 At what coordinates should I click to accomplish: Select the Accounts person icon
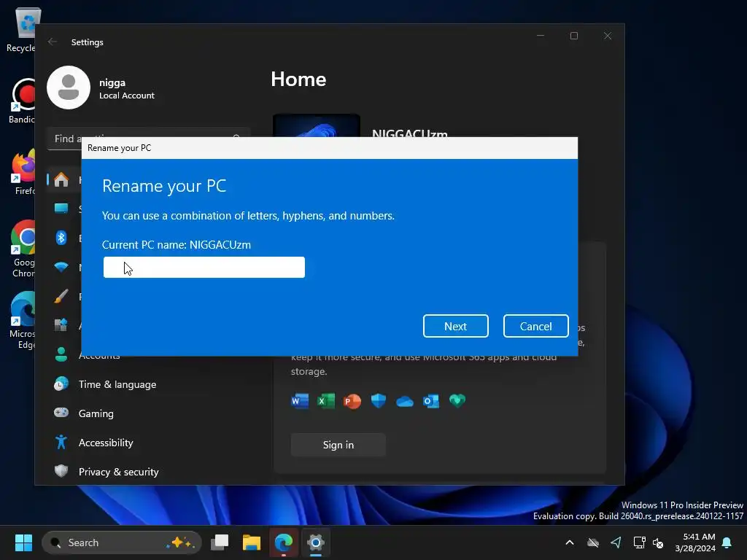click(x=61, y=354)
